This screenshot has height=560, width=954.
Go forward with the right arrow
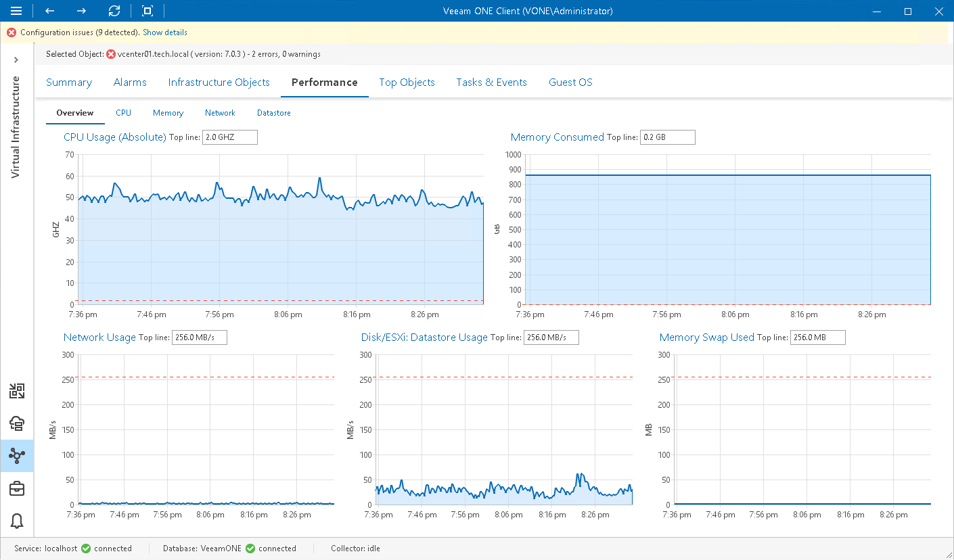coord(81,11)
